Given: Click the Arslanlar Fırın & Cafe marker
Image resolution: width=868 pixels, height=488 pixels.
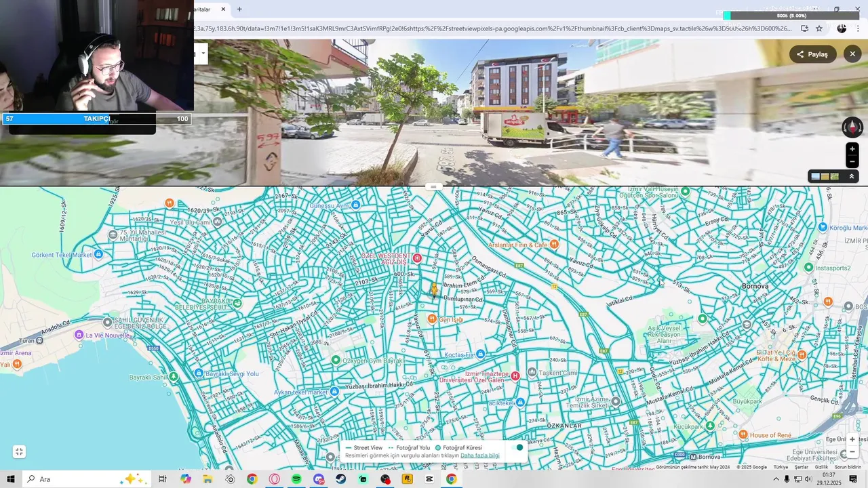Looking at the screenshot, I should [x=554, y=244].
